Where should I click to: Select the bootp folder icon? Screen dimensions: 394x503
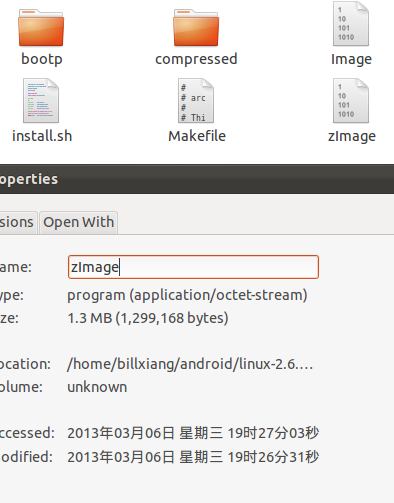(x=41, y=28)
